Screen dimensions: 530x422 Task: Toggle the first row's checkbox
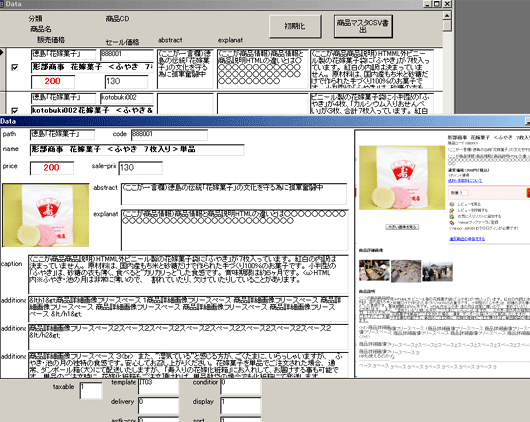pos(15,67)
